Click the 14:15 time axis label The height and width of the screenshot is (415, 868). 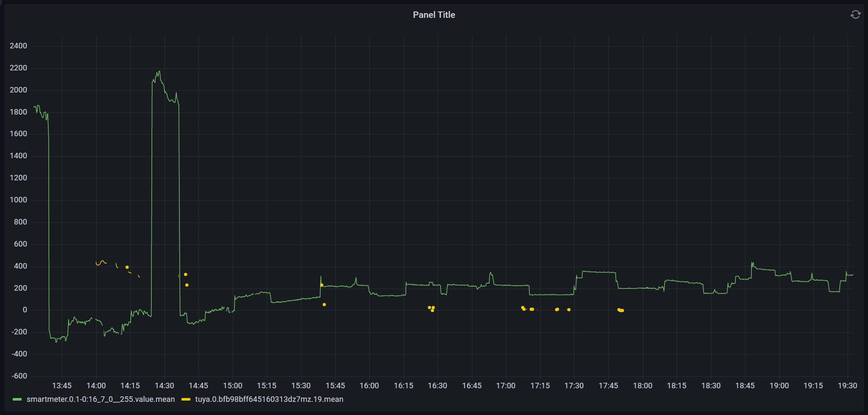[130, 386]
